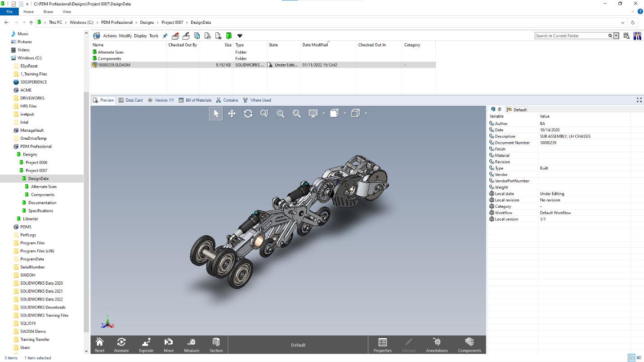Click the Components button

(x=469, y=345)
